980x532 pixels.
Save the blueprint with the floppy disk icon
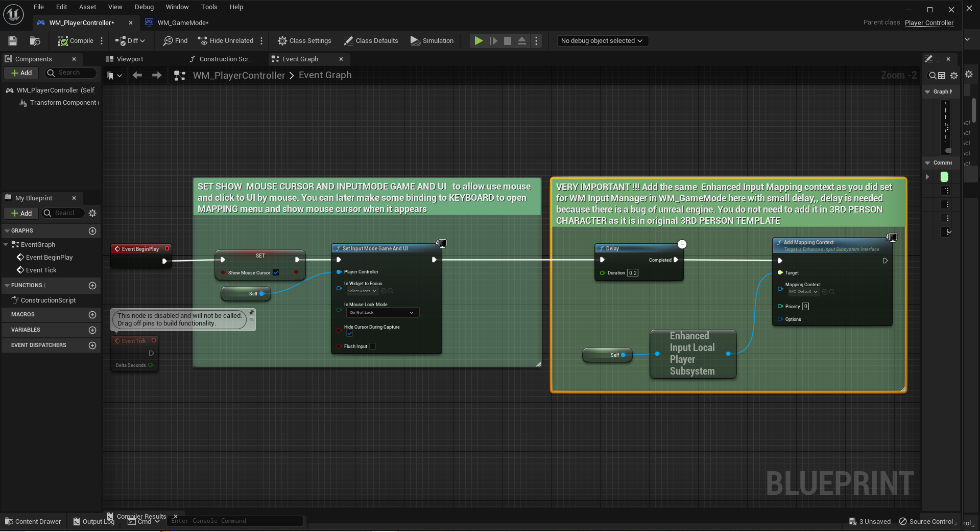(x=13, y=41)
